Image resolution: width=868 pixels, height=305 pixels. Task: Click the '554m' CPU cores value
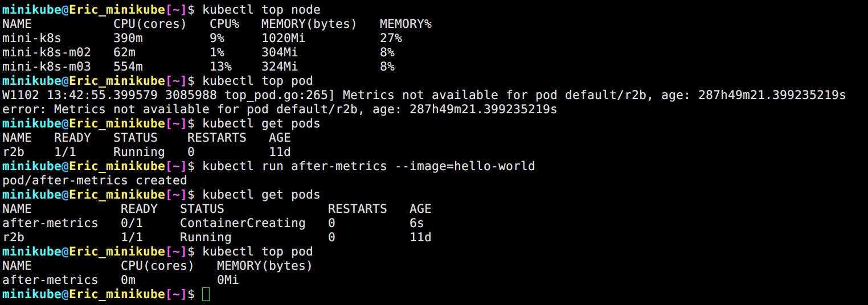click(128, 67)
